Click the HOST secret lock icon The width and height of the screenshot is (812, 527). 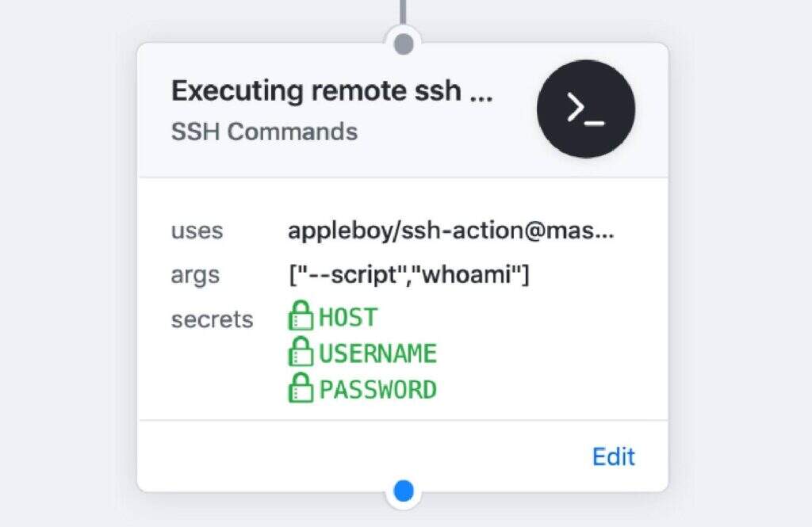(301, 315)
